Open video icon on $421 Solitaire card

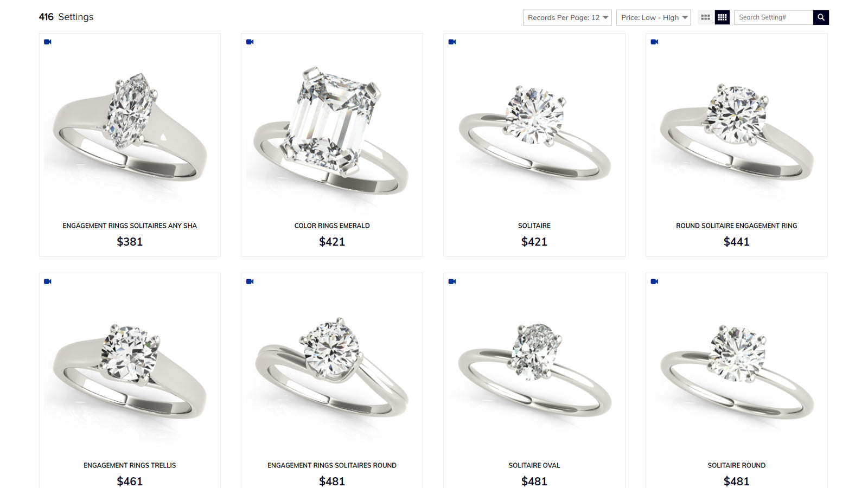coord(452,42)
